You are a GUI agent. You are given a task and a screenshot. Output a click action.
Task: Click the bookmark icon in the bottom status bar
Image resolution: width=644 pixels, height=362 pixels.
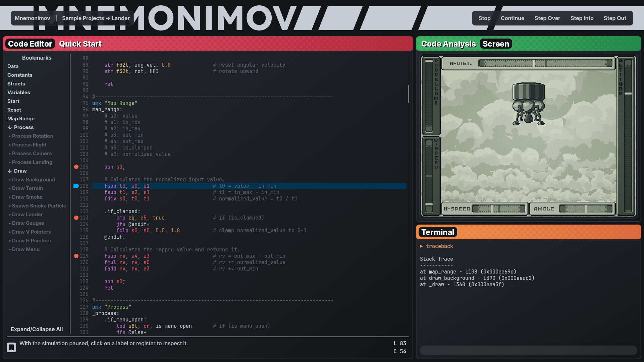point(11,347)
